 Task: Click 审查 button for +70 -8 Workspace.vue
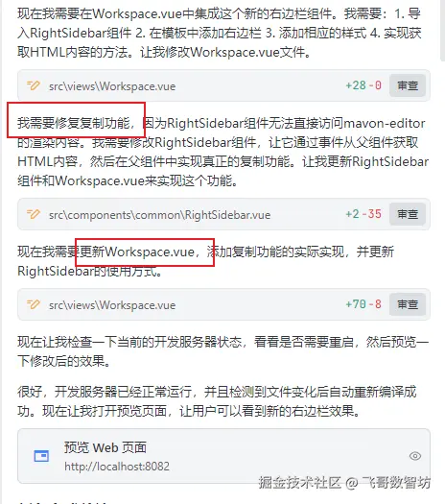tap(408, 304)
